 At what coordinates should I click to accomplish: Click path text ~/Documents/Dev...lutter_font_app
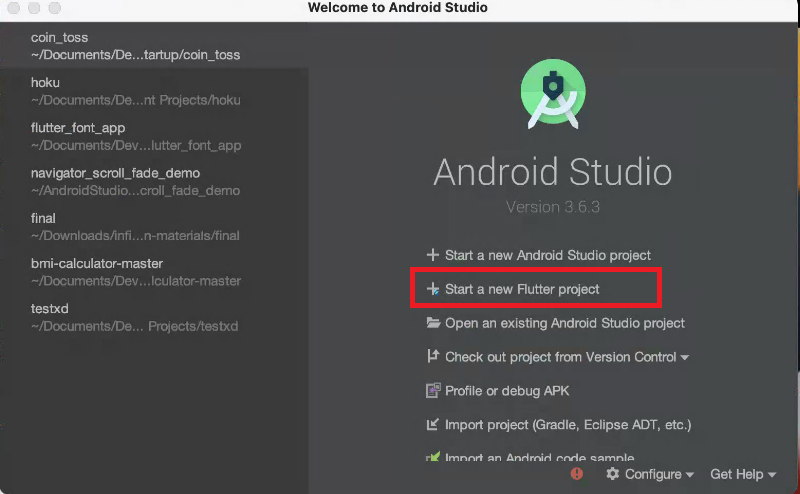click(x=136, y=145)
